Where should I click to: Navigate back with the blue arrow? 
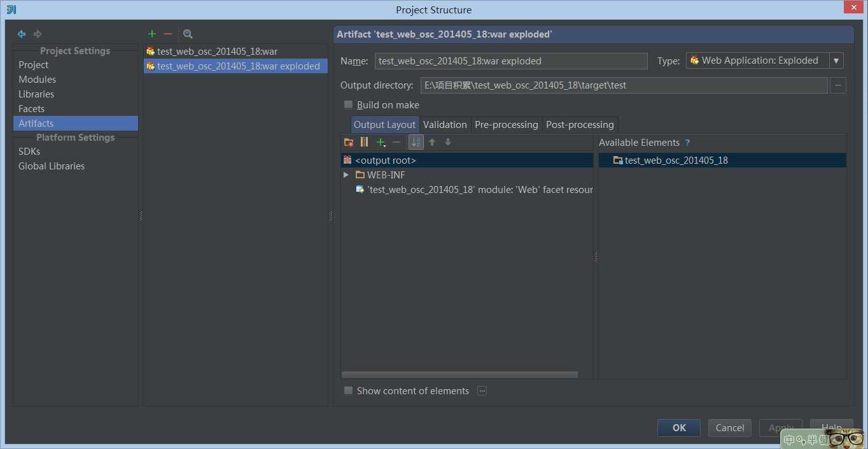coord(22,34)
